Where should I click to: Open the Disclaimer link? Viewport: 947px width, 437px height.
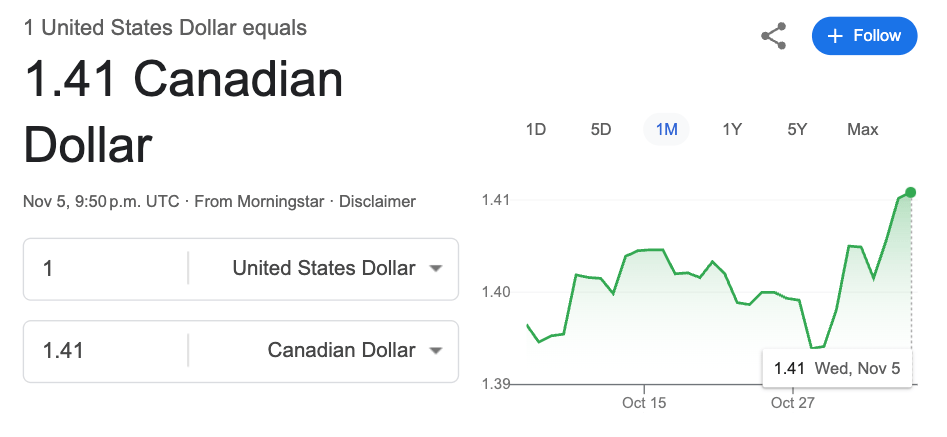(x=377, y=201)
